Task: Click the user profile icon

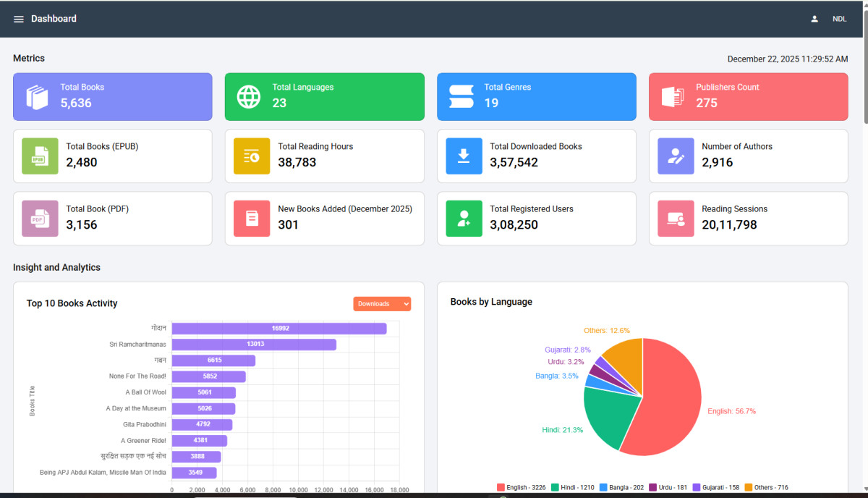Action: [814, 19]
